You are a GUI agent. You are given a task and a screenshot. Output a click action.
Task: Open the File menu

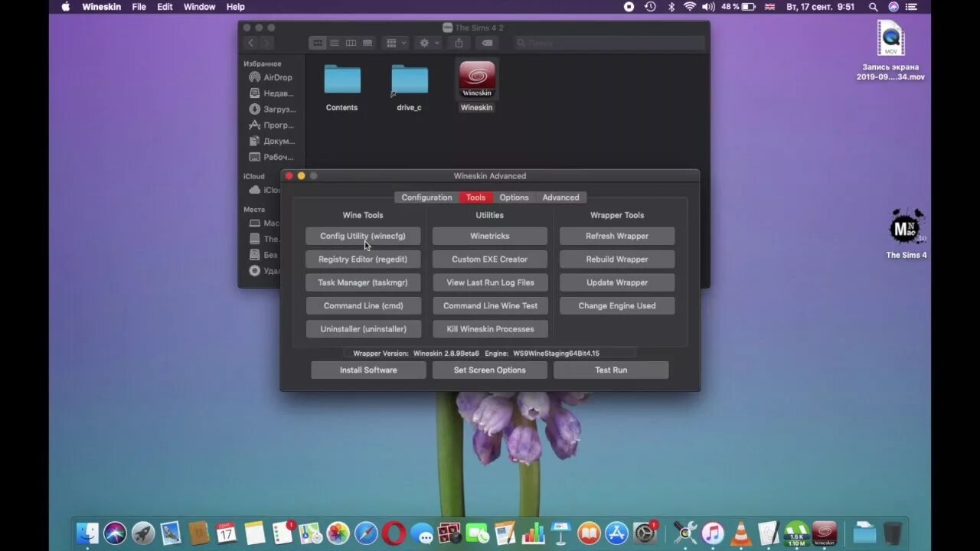tap(139, 7)
